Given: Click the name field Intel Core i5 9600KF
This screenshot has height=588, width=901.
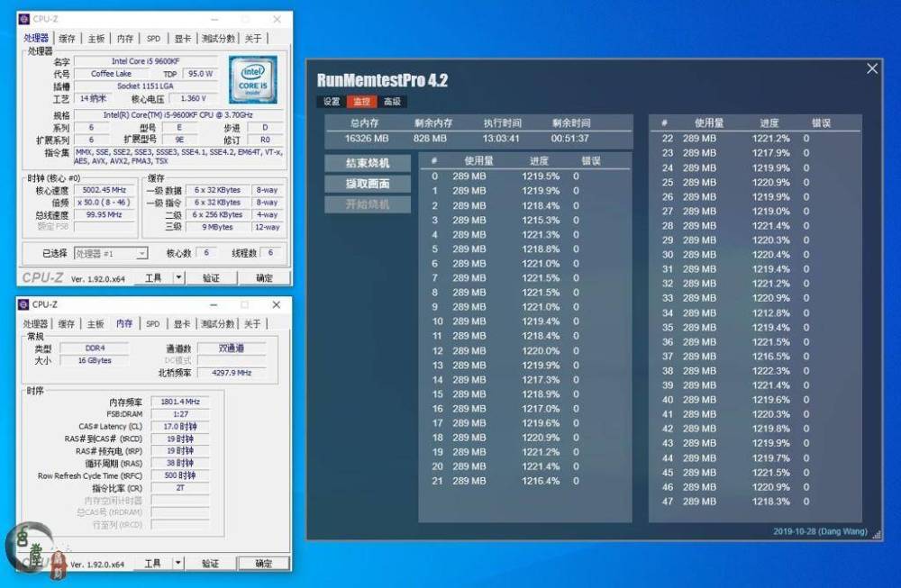Looking at the screenshot, I should [x=145, y=61].
